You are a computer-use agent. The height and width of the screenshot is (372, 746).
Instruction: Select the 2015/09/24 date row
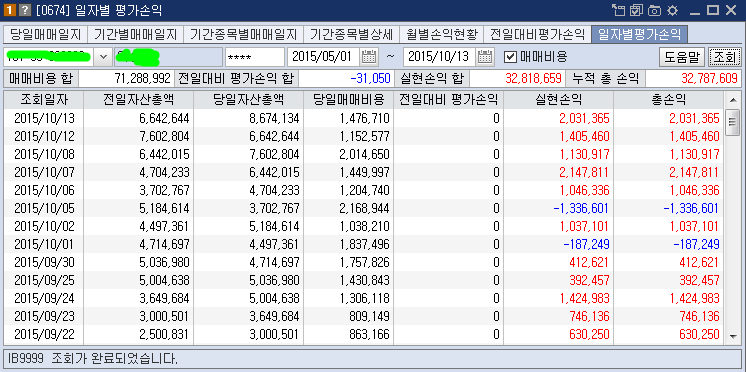(364, 298)
